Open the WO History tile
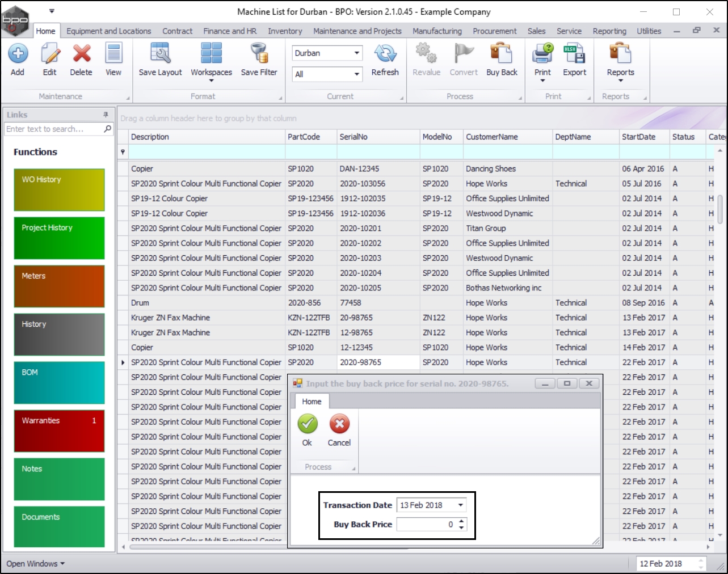The width and height of the screenshot is (728, 574). pos(59,189)
